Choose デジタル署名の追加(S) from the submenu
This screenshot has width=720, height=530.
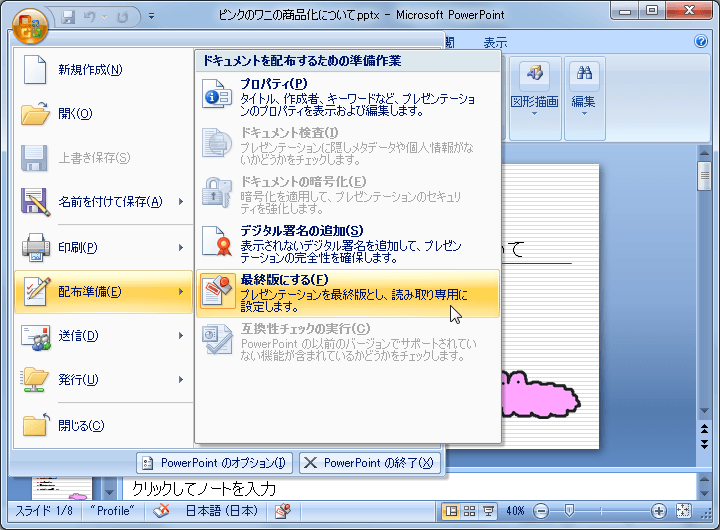point(348,244)
